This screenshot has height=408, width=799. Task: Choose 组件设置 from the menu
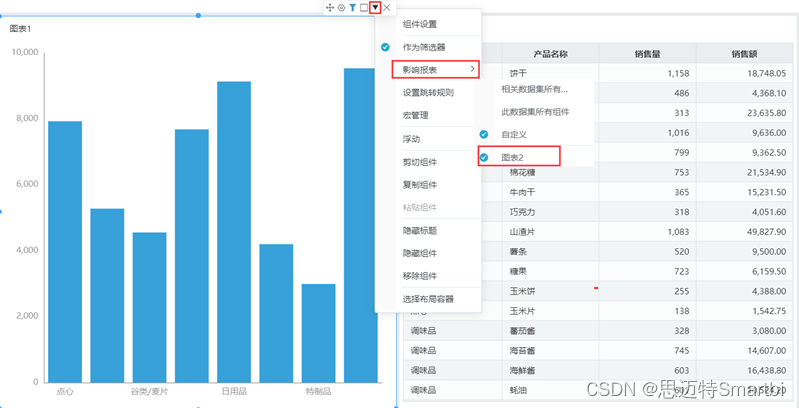click(x=419, y=24)
